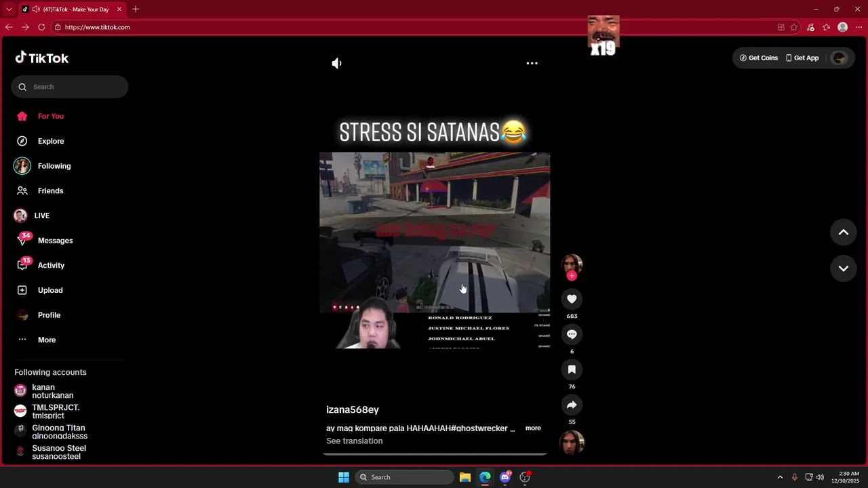
Task: Click Get Coins button
Action: pyautogui.click(x=759, y=58)
